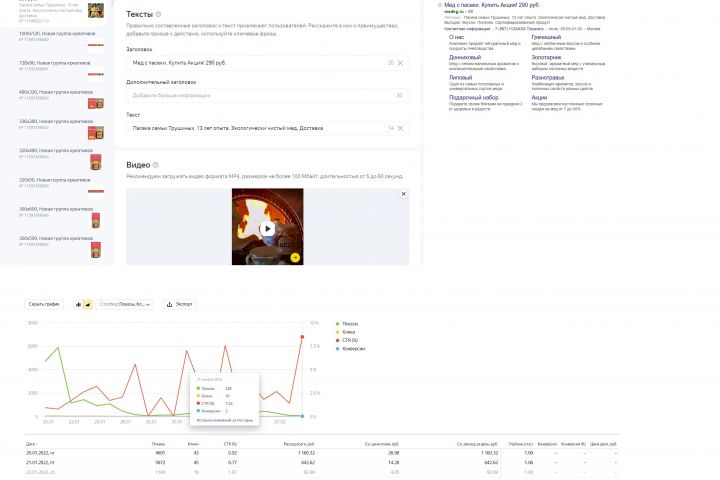Image resolution: width=720 pixels, height=480 pixels.
Task: Open the Акции sitelink in preview
Action: tap(539, 97)
